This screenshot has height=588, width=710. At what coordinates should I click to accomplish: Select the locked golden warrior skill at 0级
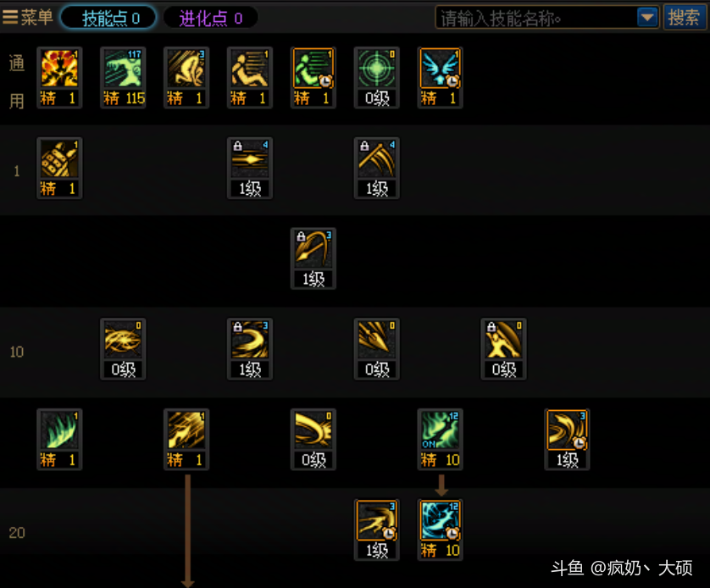click(x=503, y=349)
